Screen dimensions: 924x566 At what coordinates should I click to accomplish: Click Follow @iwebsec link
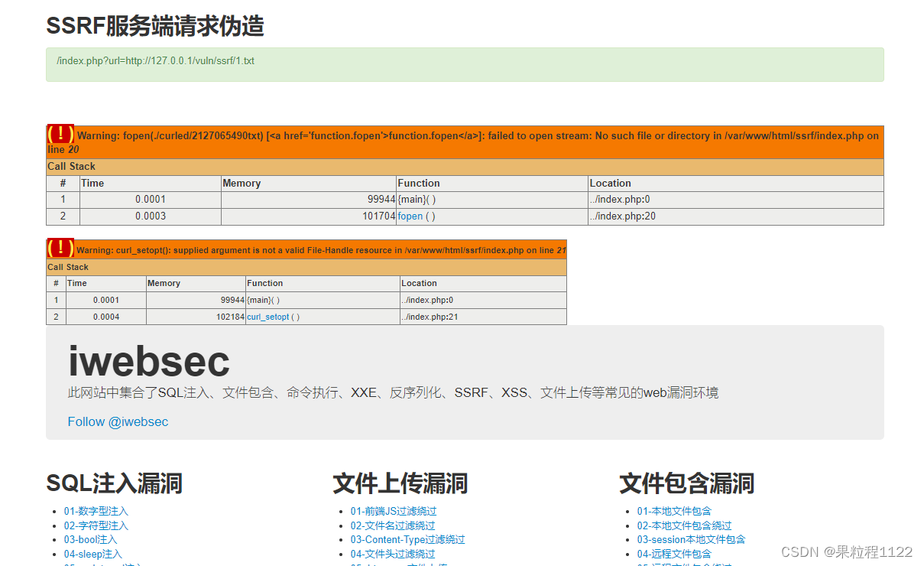pyautogui.click(x=118, y=421)
